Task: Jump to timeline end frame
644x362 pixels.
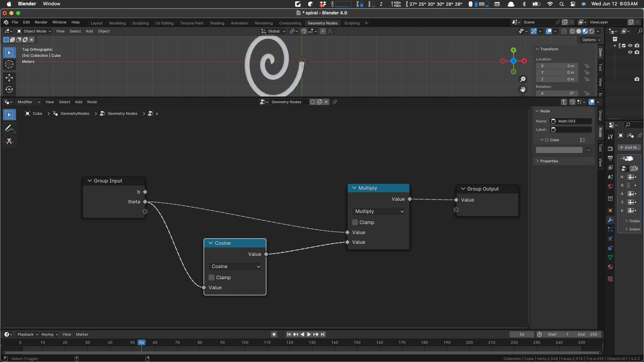Action: click(323, 334)
